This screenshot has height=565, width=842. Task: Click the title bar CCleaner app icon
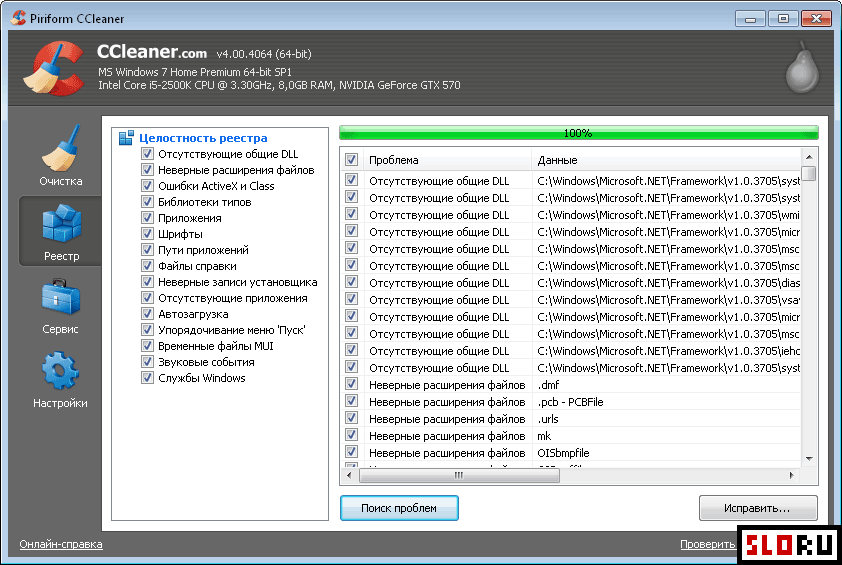point(18,18)
